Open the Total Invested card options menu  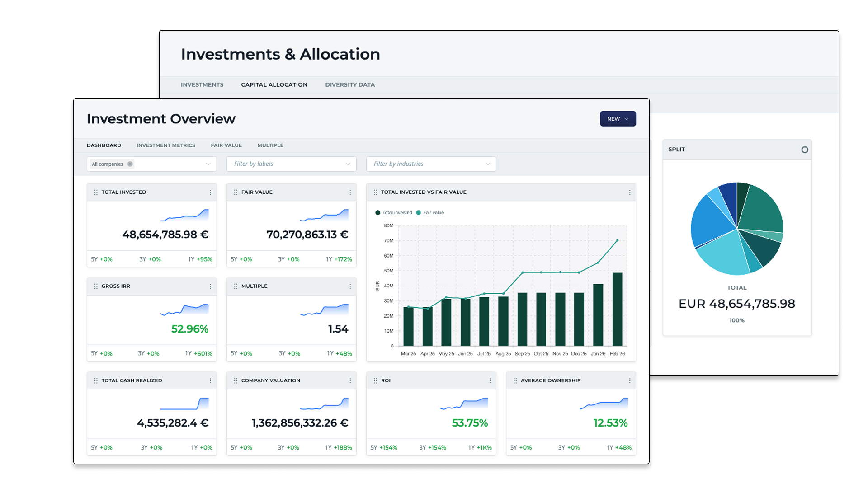[210, 192]
